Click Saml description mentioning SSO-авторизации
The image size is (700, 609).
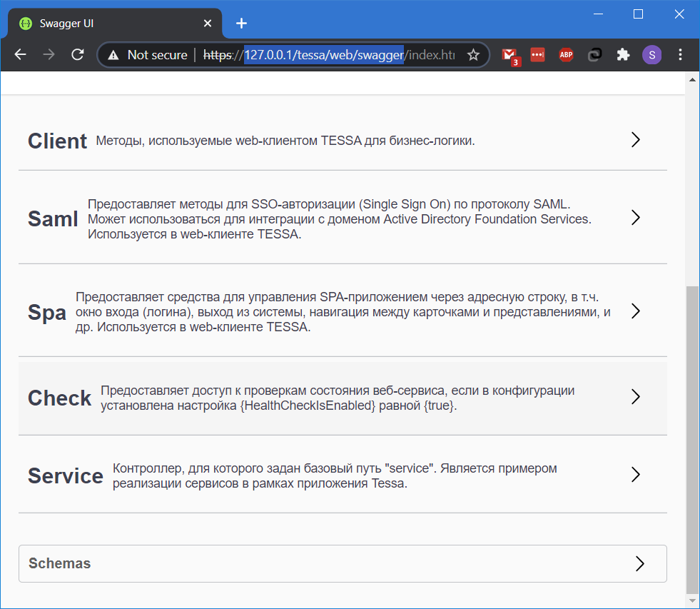340,219
